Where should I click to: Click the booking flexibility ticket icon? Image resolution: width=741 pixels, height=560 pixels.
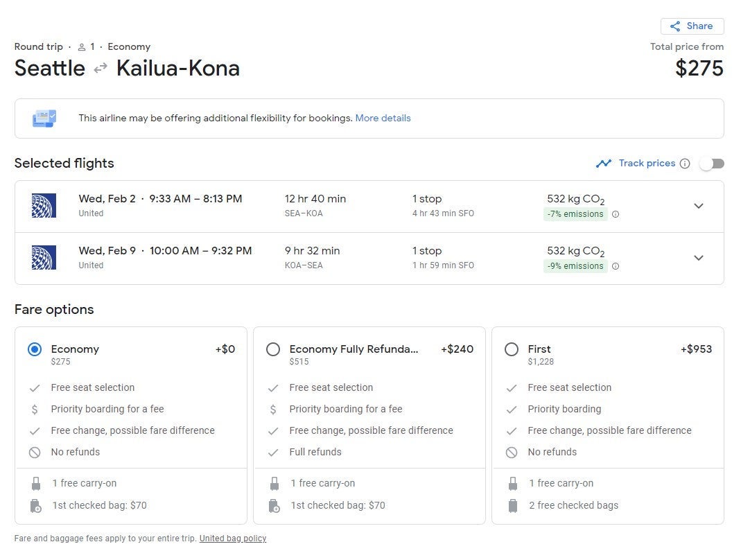(44, 119)
